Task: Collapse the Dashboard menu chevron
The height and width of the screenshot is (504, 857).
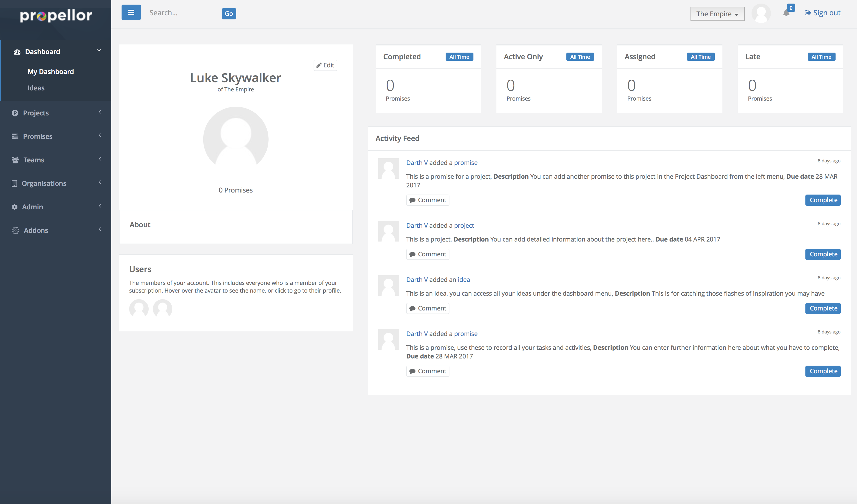Action: [x=99, y=51]
